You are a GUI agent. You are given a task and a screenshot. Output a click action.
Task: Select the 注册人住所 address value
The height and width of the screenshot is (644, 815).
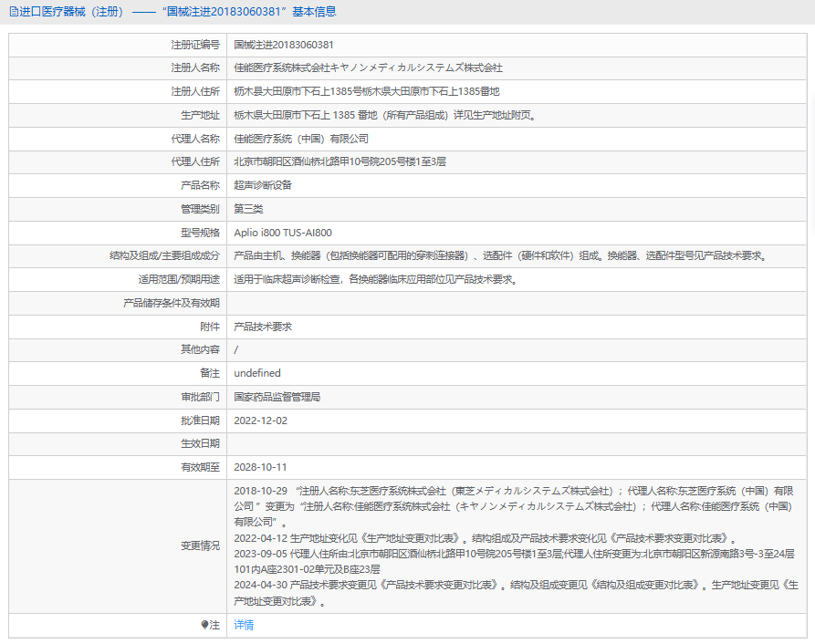pos(367,91)
